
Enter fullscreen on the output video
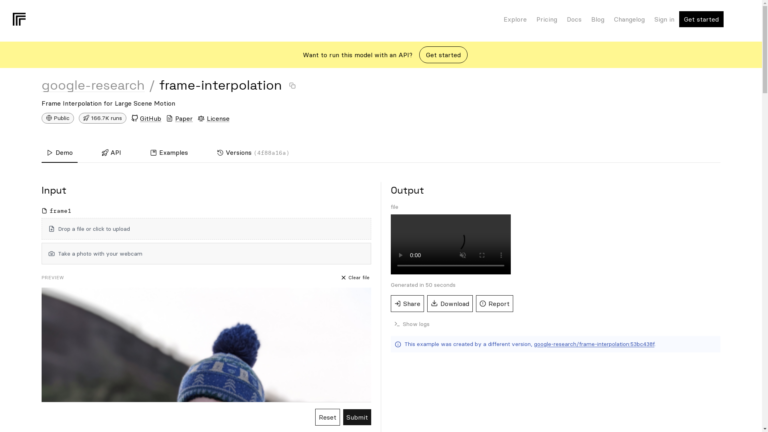click(x=482, y=255)
